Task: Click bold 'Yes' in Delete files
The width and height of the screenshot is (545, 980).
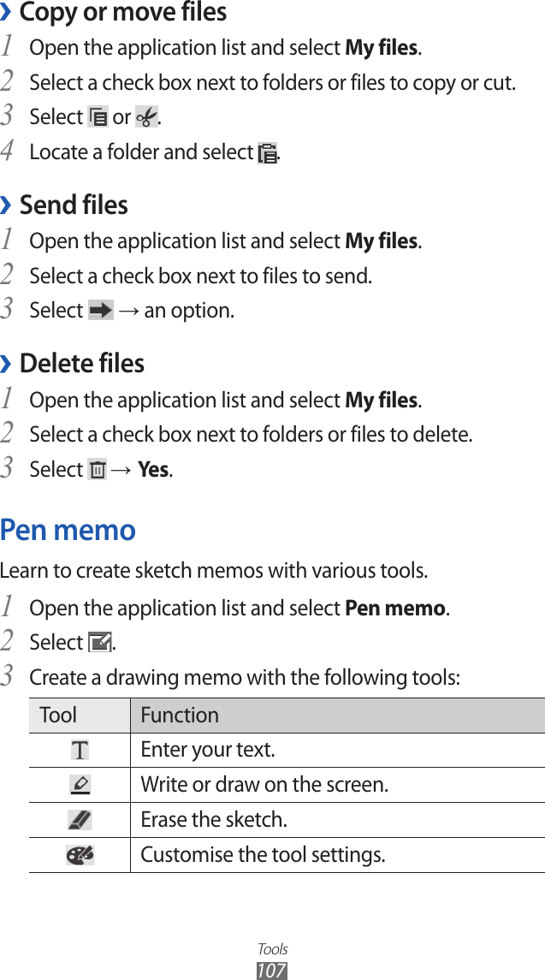Action: [x=153, y=470]
